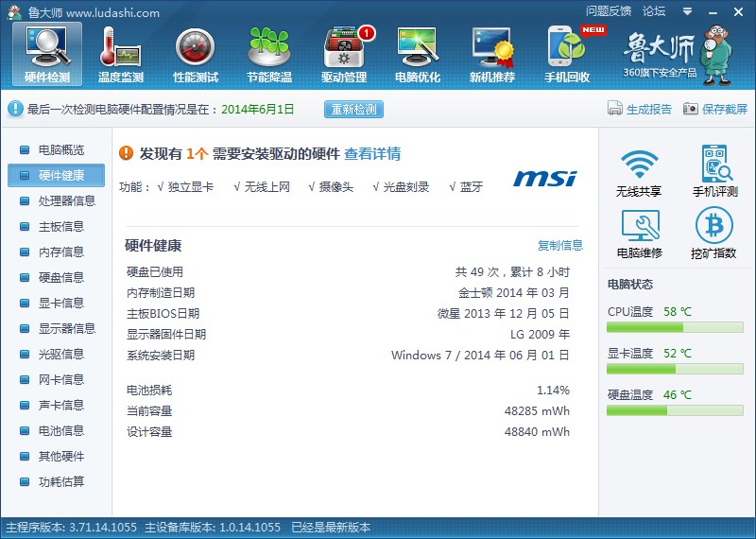The image size is (756, 539).
Task: Open 挖矿指数 bitcoin mining index
Action: tap(713, 234)
